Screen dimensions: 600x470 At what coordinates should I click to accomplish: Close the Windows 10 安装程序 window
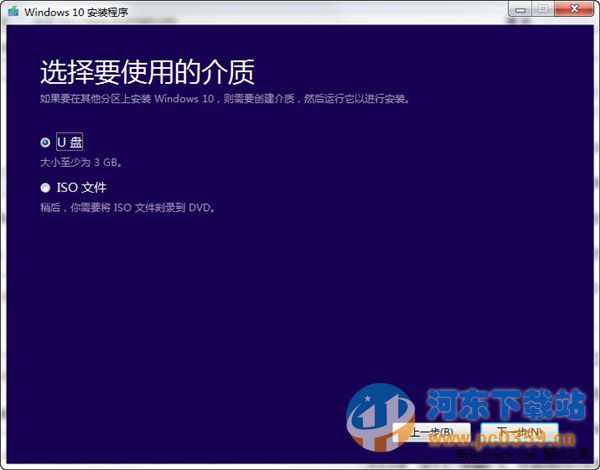574,9
